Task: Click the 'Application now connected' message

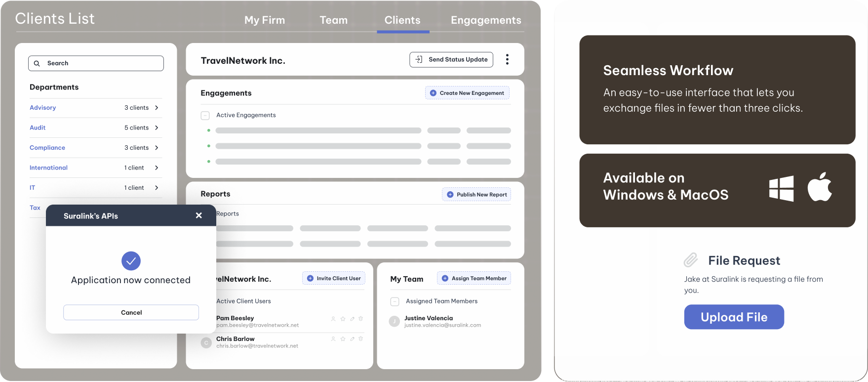Action: pos(131,280)
